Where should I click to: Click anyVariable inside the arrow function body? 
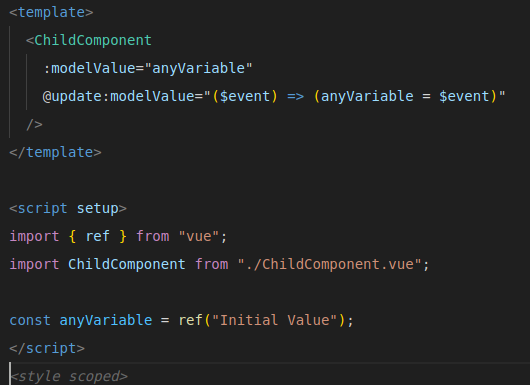click(x=367, y=97)
